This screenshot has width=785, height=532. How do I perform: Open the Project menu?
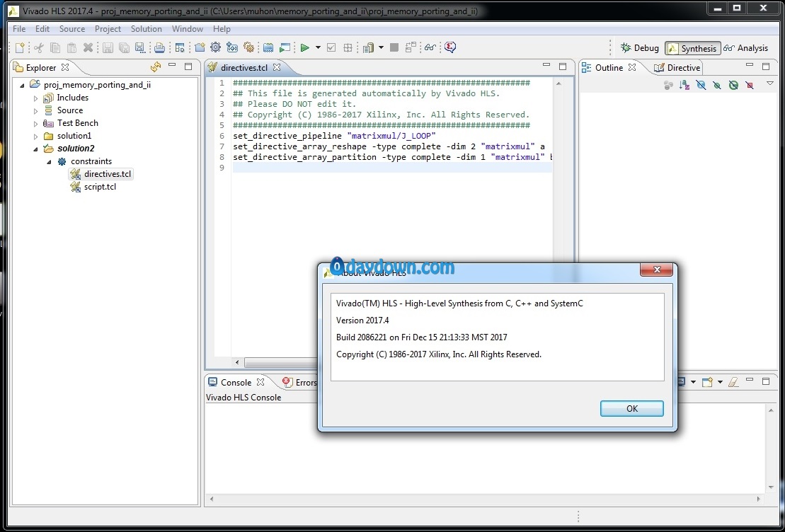pyautogui.click(x=108, y=29)
